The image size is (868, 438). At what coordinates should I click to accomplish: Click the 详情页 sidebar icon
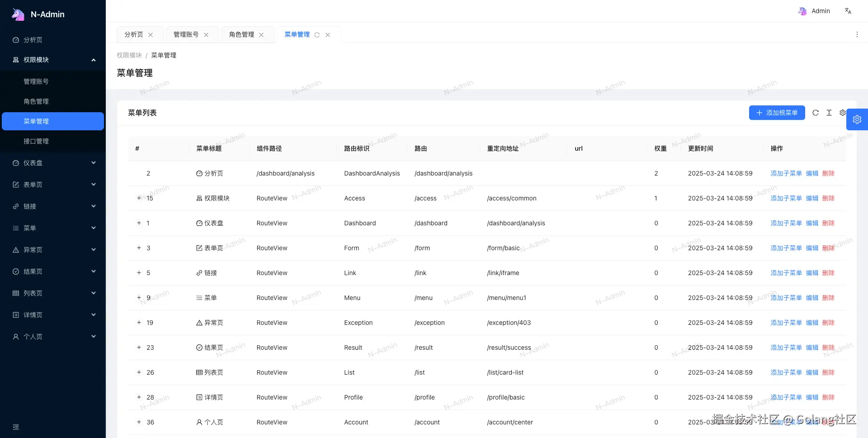pos(16,315)
